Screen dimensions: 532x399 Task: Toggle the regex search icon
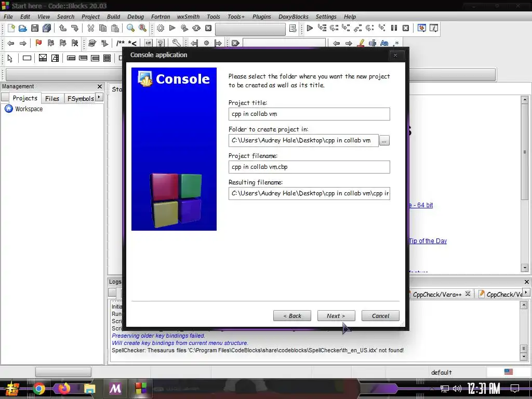coord(396,43)
